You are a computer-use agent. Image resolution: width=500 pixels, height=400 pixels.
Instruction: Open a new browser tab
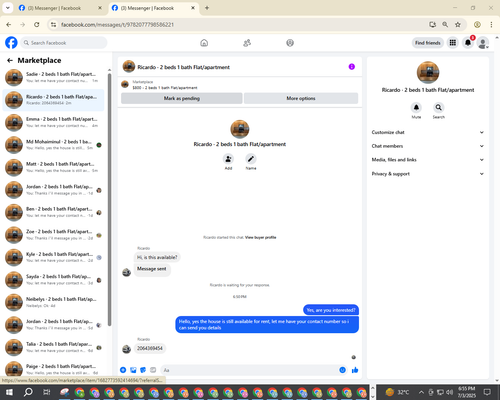tap(207, 8)
